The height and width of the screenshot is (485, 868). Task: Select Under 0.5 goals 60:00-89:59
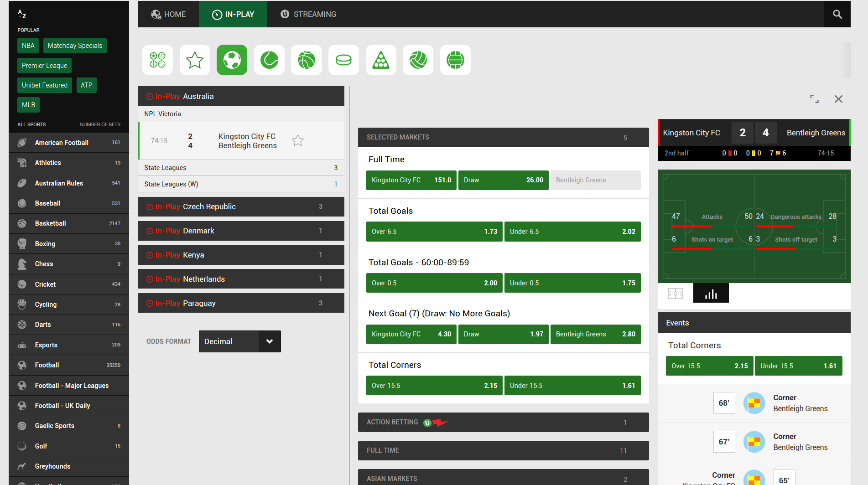point(572,283)
